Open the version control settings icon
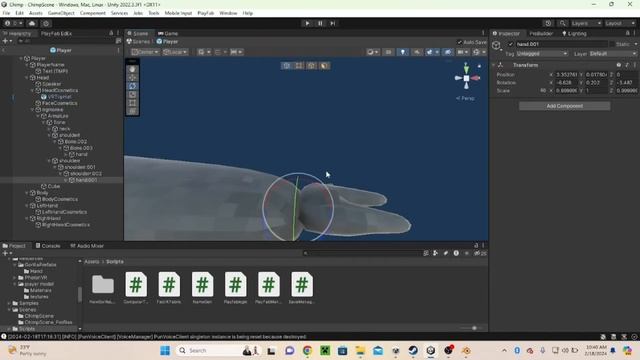This screenshot has height=360, width=640. point(46,23)
